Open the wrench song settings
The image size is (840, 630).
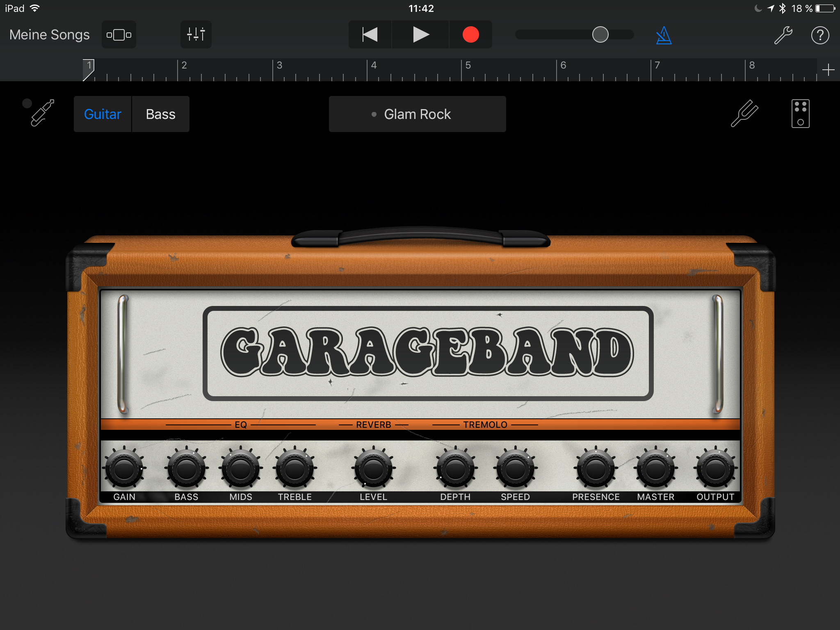(x=783, y=35)
